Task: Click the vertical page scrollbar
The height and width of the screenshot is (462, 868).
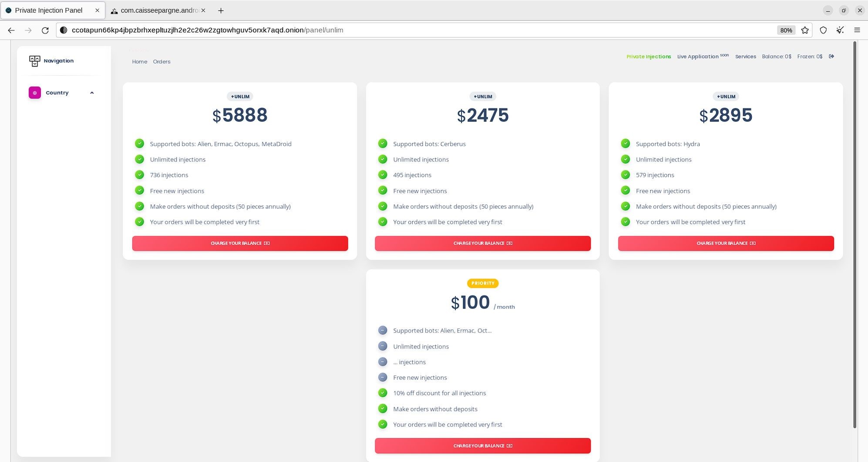Action: tap(854, 235)
